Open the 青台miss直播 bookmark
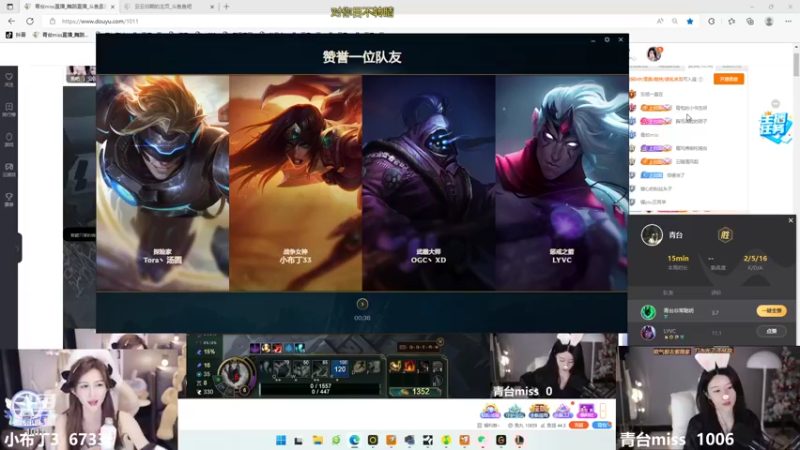The image size is (800, 450). pos(60,35)
